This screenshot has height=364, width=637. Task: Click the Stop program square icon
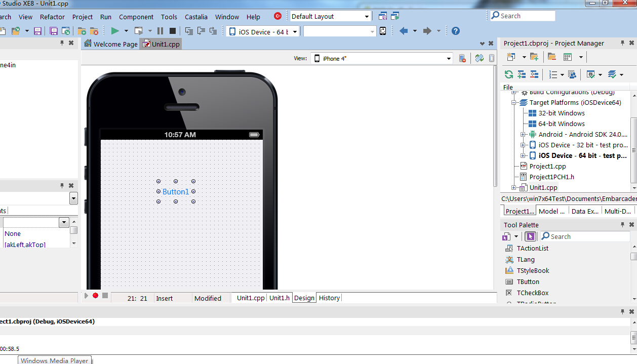tap(172, 31)
